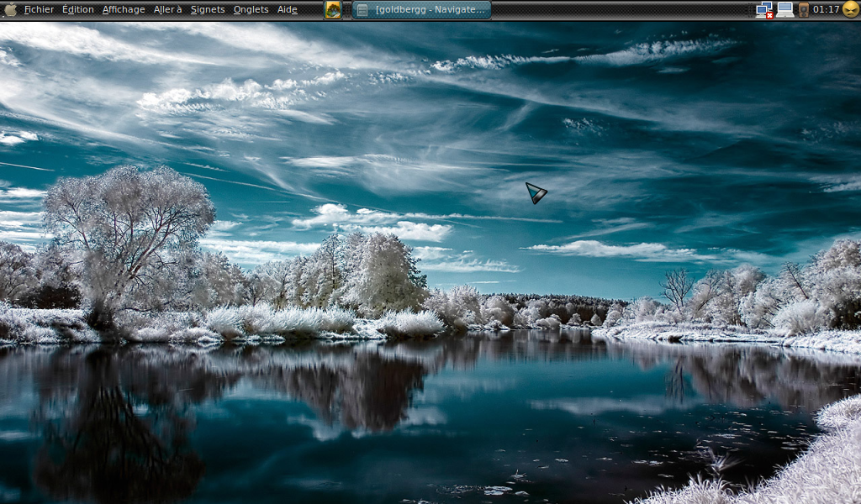Open the Affichage menu
The image size is (861, 504).
click(124, 10)
